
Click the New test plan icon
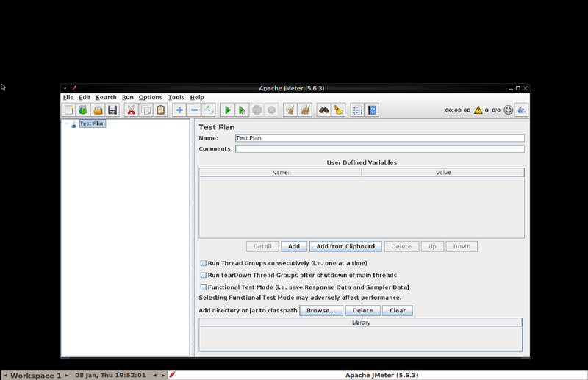coord(68,110)
